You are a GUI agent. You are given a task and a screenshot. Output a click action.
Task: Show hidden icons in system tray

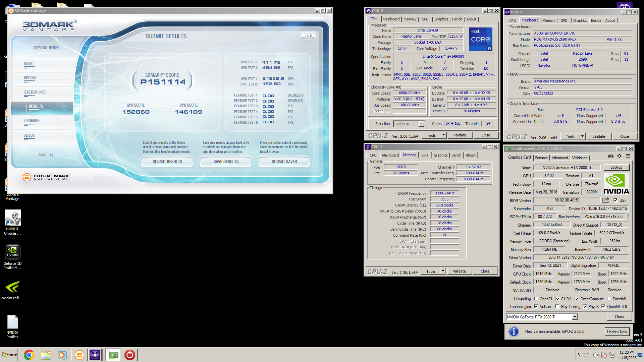pyautogui.click(x=579, y=355)
